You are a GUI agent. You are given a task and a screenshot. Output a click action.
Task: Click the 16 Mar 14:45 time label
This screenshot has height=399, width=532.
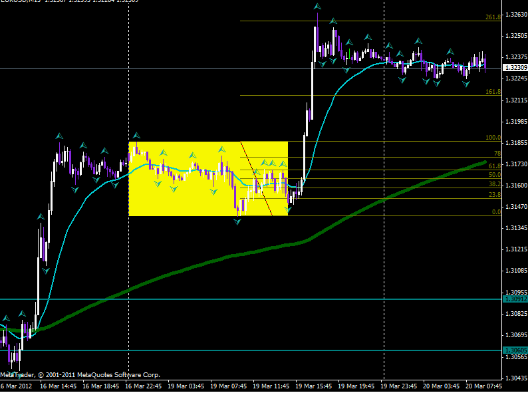(59, 386)
